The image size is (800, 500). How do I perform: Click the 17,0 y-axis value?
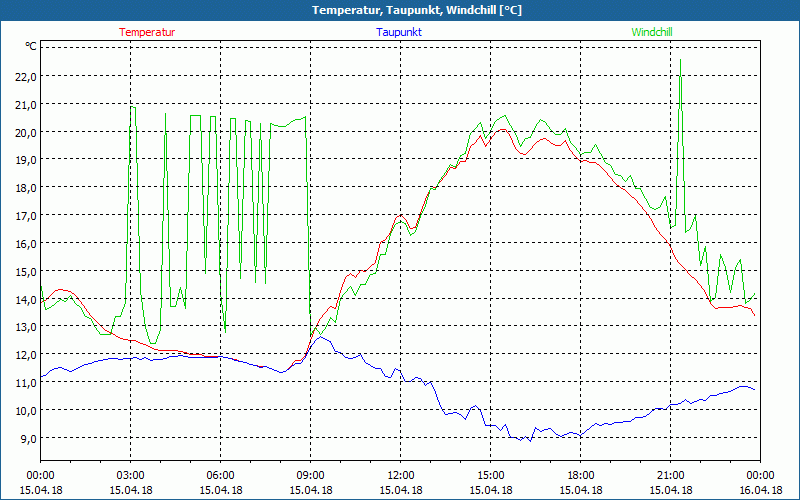27,216
